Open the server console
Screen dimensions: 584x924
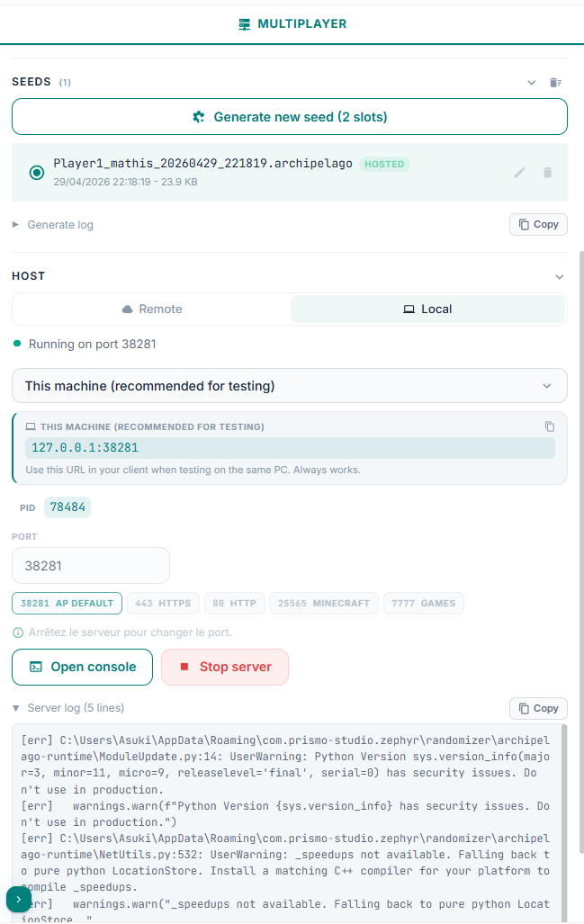pos(82,667)
